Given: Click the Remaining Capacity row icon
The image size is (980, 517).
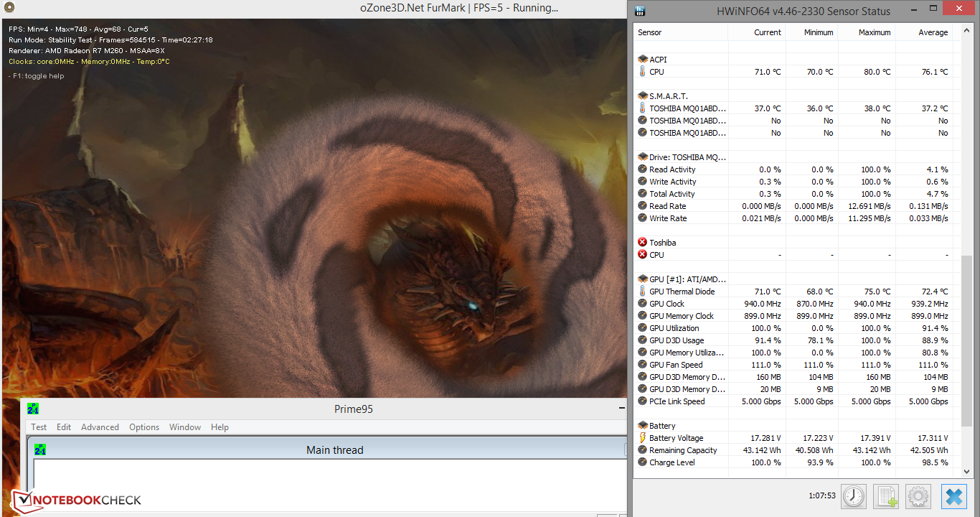Looking at the screenshot, I should [642, 450].
